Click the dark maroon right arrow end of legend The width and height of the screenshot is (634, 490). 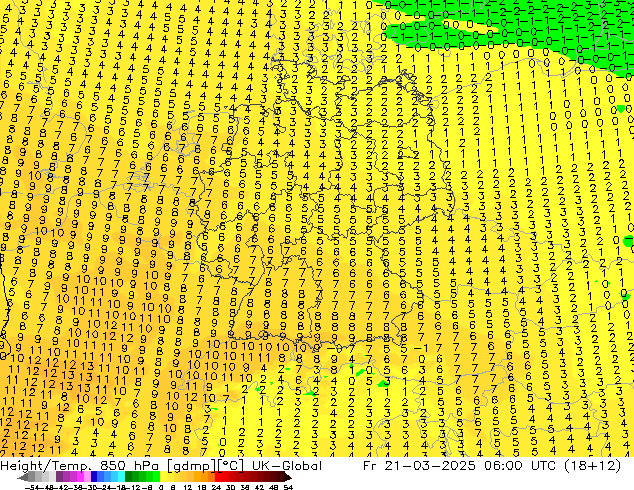coord(287,477)
